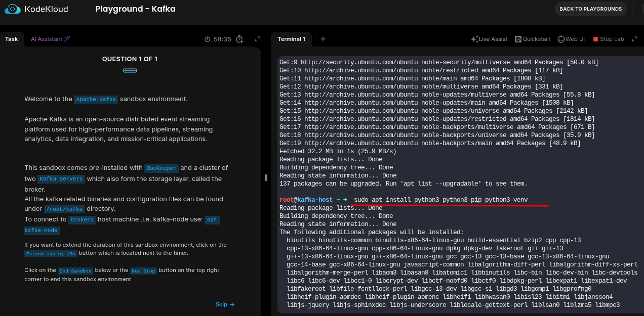Click the Kafka servers code tag
The image size is (644, 316).
(61, 179)
